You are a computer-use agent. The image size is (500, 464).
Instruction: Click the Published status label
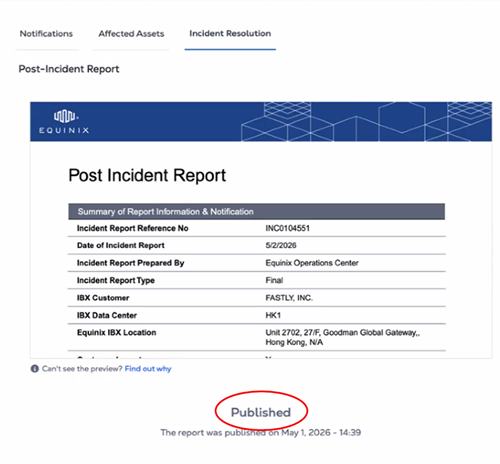(261, 412)
